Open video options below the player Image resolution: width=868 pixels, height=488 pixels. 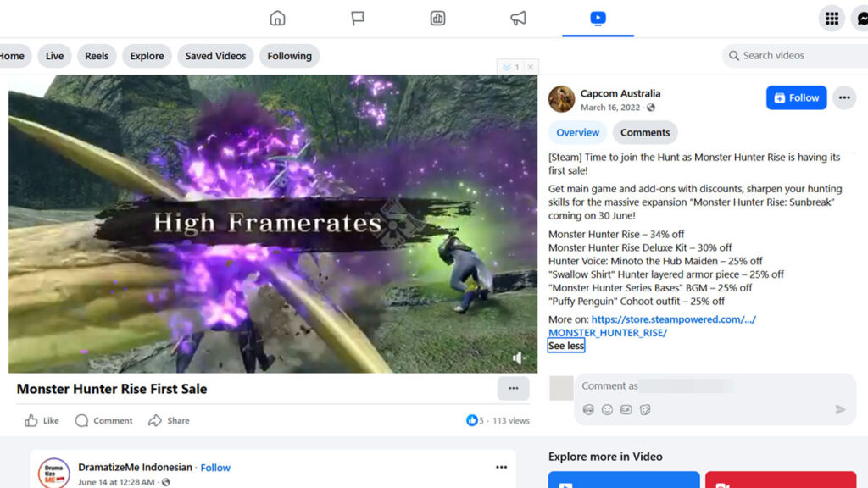coord(513,389)
